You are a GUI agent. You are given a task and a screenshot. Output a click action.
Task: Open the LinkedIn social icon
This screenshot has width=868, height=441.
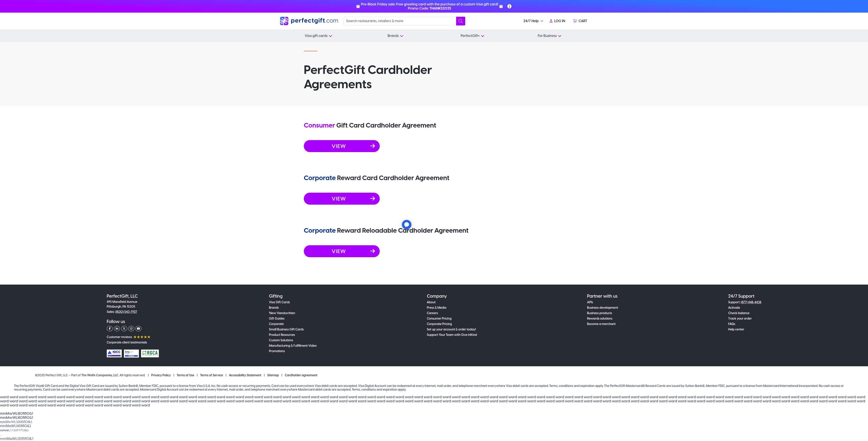[117, 329]
